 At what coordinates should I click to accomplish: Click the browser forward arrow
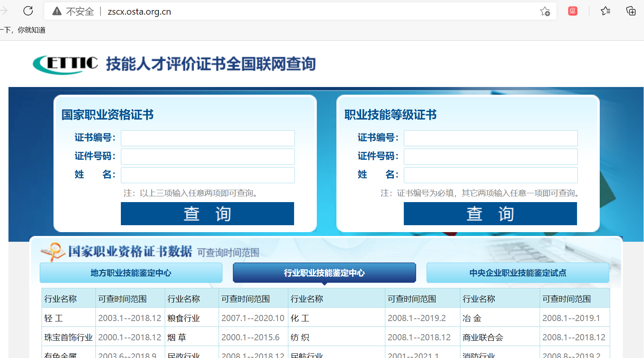4,11
